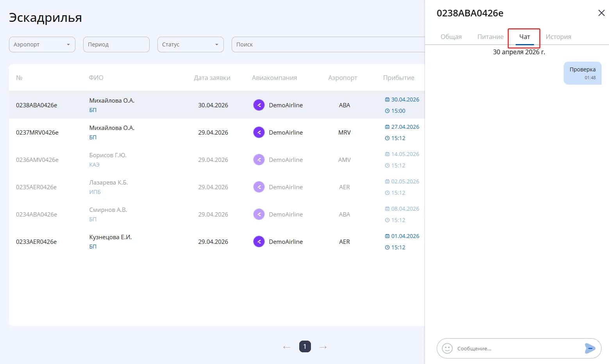Open the emoji picker smiley icon
609x364 pixels.
click(x=447, y=348)
